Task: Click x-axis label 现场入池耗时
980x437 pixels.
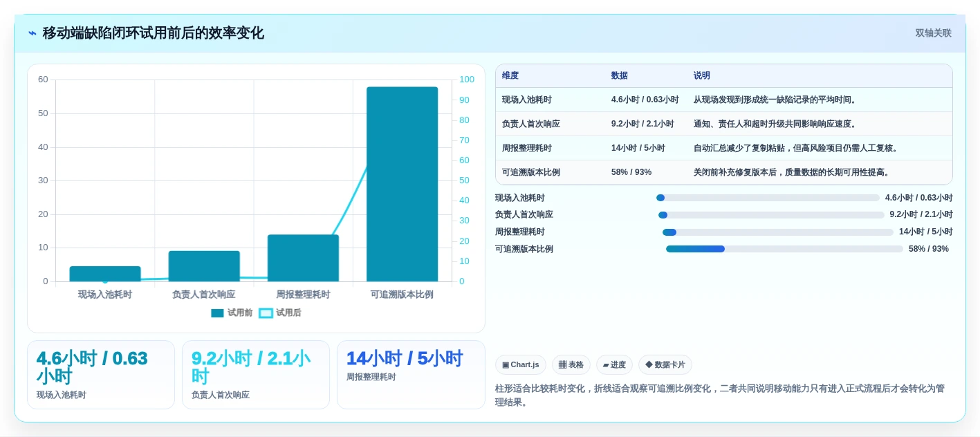Action: tap(105, 295)
